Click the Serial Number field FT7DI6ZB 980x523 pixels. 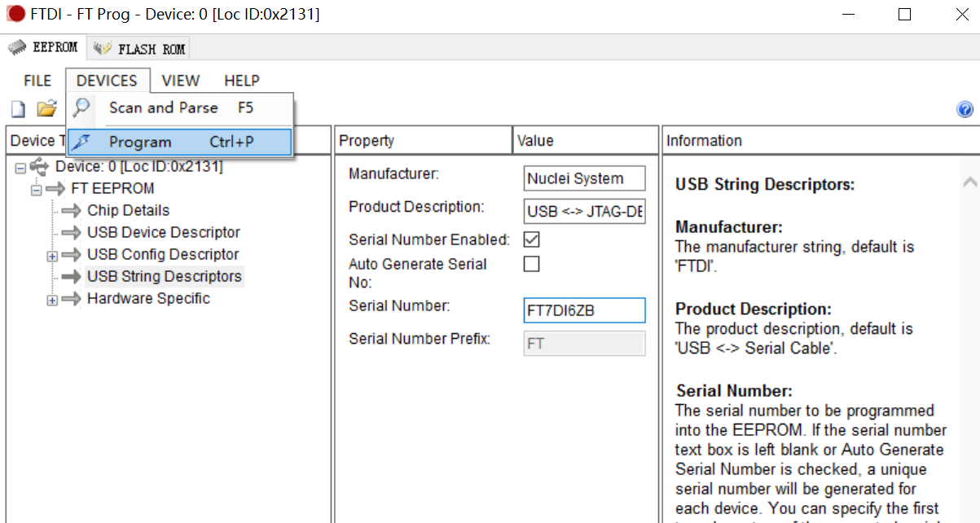[x=584, y=310]
